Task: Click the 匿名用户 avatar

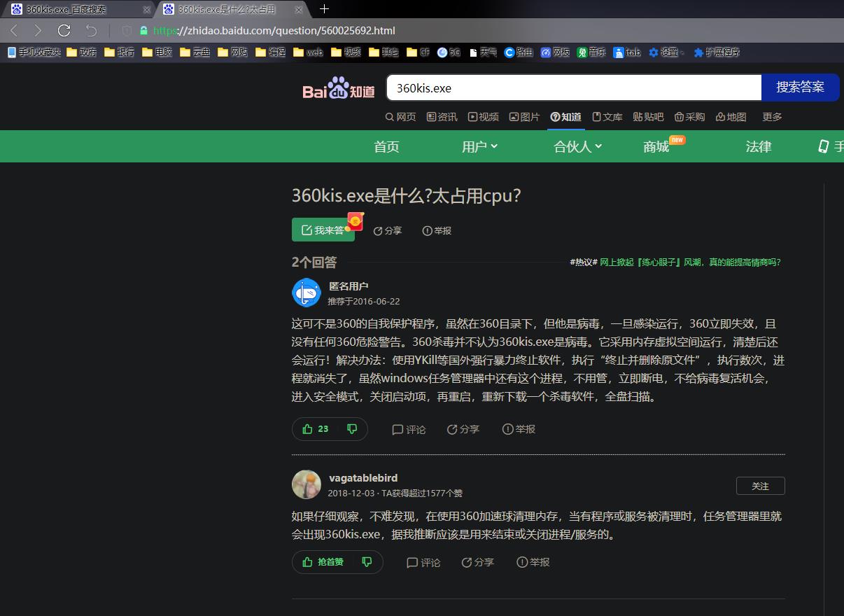Action: (307, 293)
